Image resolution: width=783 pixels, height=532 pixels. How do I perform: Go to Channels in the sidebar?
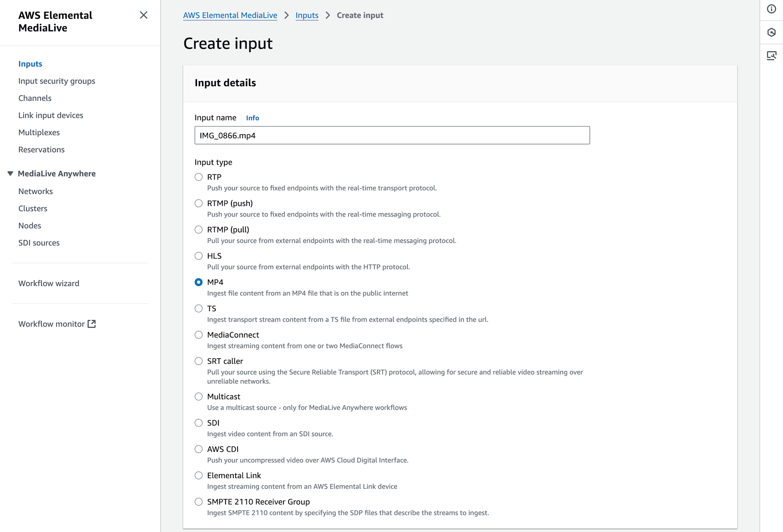(35, 98)
